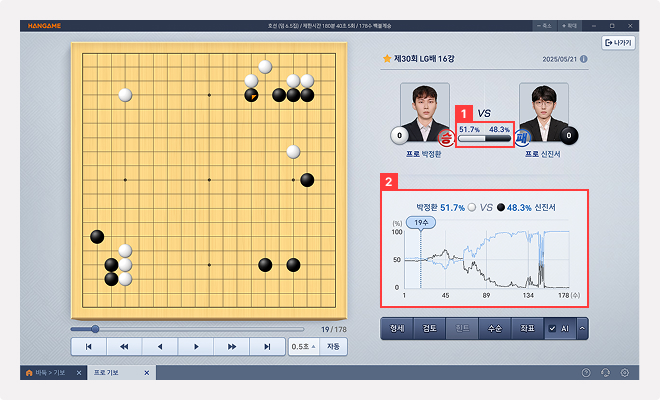Click the HANGAME logo in the title bar

[x=44, y=26]
